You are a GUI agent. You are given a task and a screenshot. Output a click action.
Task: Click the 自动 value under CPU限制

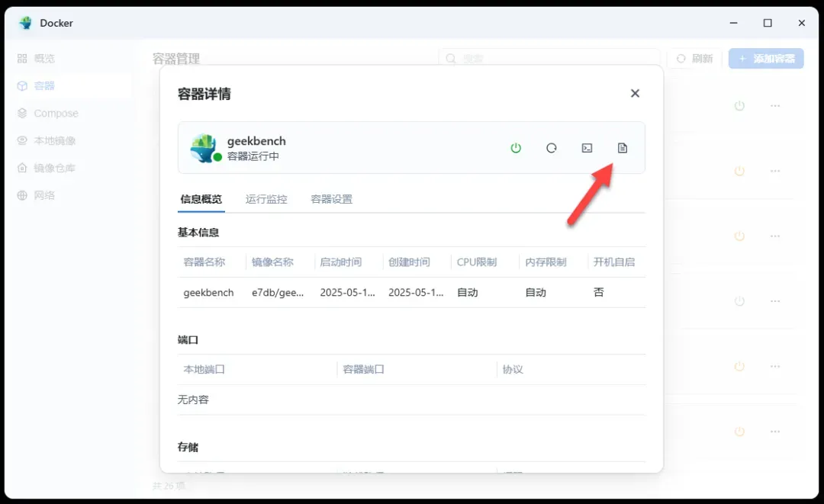coord(467,293)
